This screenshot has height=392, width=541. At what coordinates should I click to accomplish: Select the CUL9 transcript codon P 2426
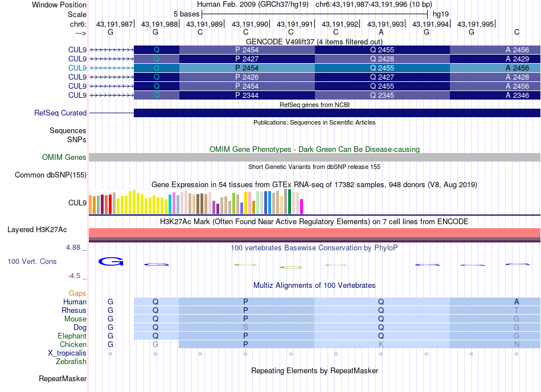(x=247, y=77)
